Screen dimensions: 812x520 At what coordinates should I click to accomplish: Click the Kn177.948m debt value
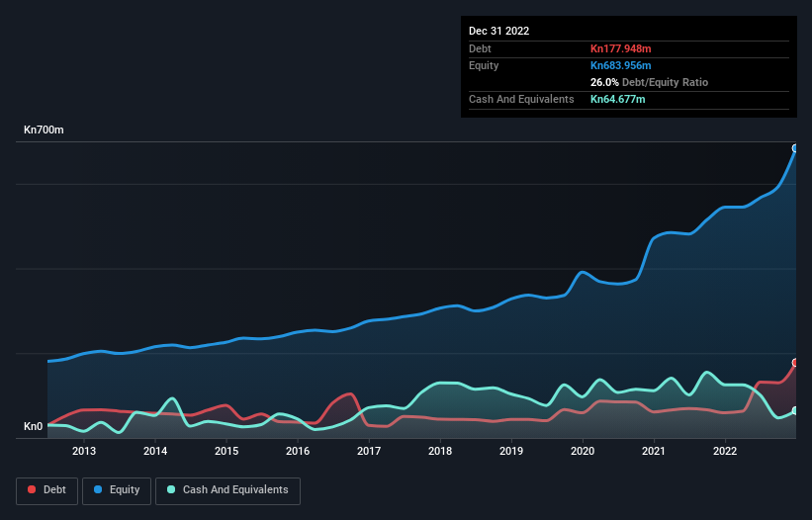click(620, 48)
